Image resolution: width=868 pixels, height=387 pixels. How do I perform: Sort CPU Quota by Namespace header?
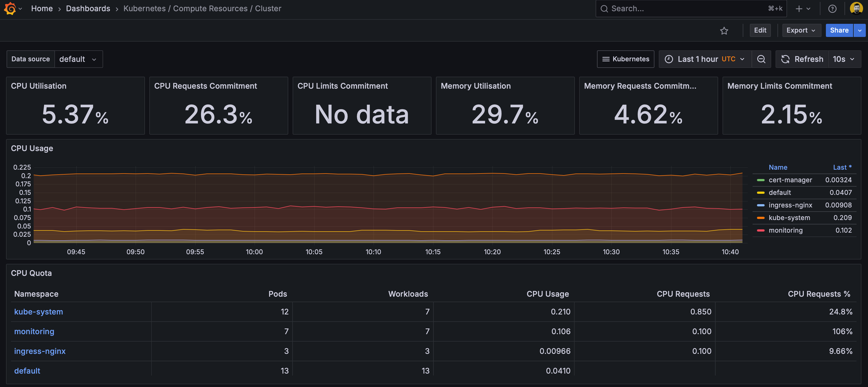(36, 294)
